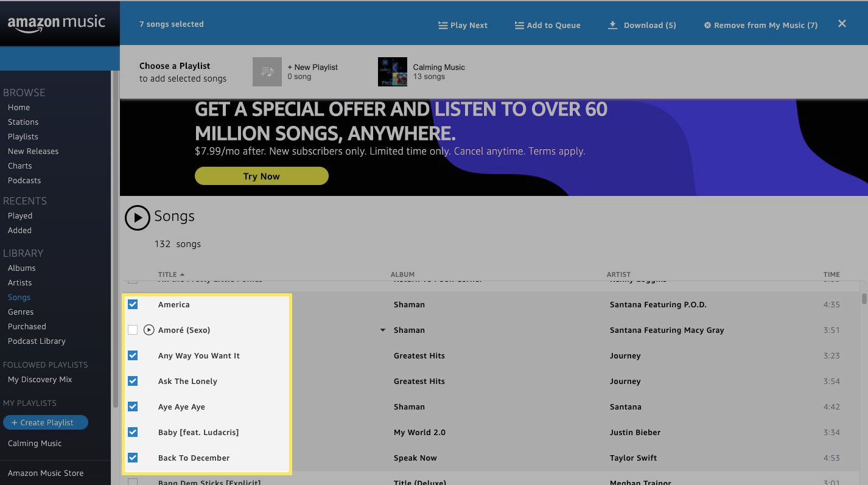Open Podcasts in the sidebar
868x485 pixels.
point(24,180)
